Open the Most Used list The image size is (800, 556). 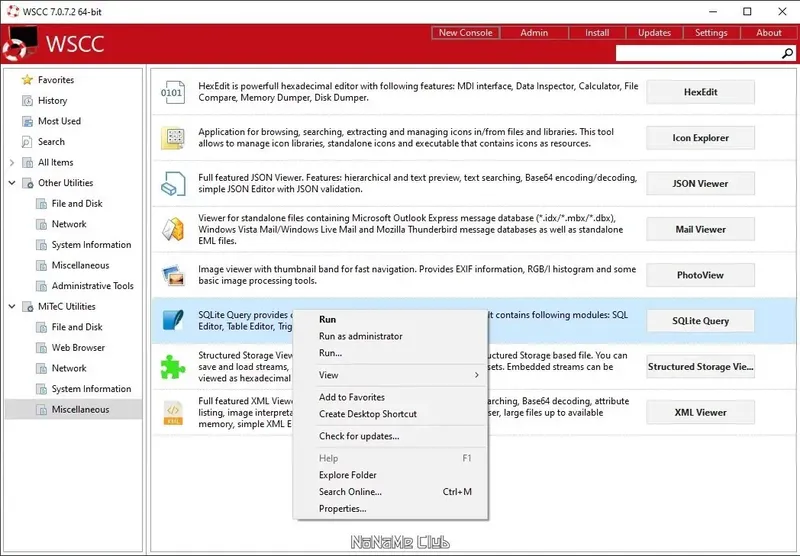coord(59,121)
